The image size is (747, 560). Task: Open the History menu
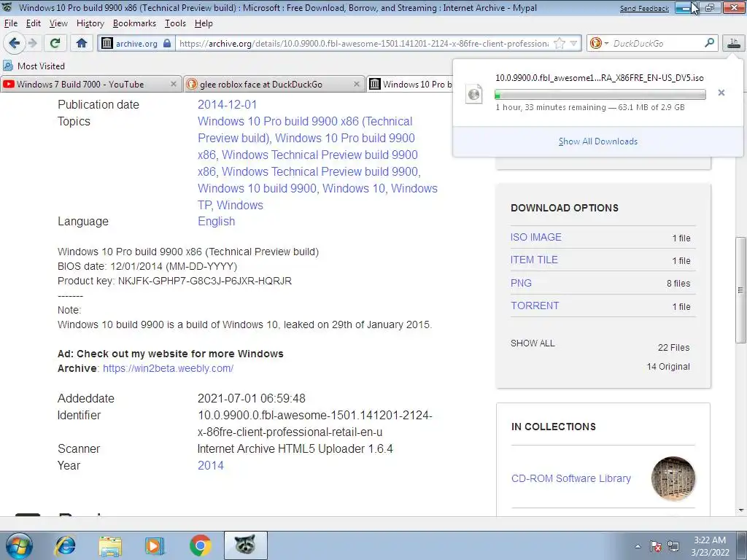coord(90,23)
